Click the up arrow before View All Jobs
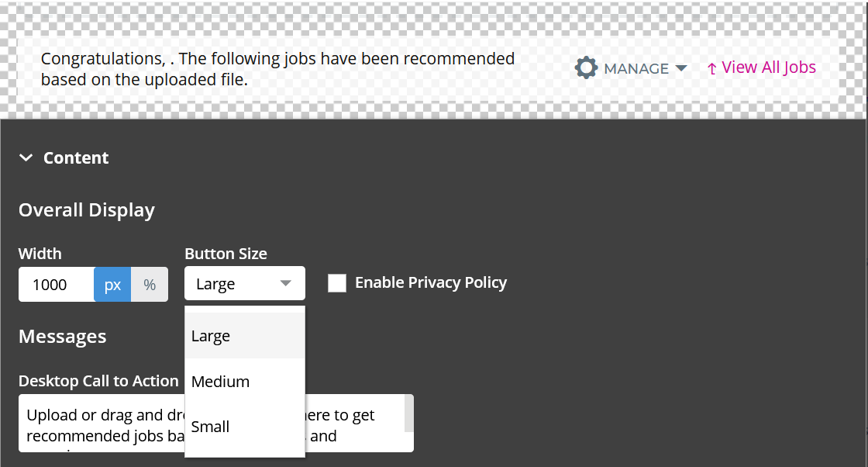This screenshot has height=467, width=868. pyautogui.click(x=712, y=69)
